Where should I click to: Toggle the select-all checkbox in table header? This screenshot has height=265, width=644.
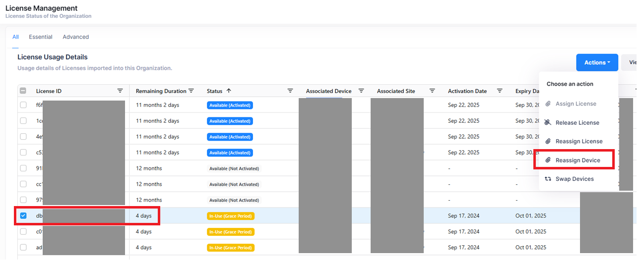coord(23,91)
